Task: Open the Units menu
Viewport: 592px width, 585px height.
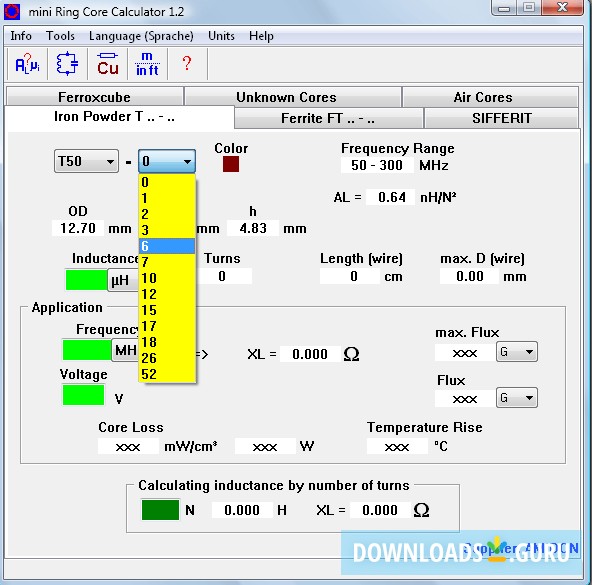Action: (x=221, y=36)
